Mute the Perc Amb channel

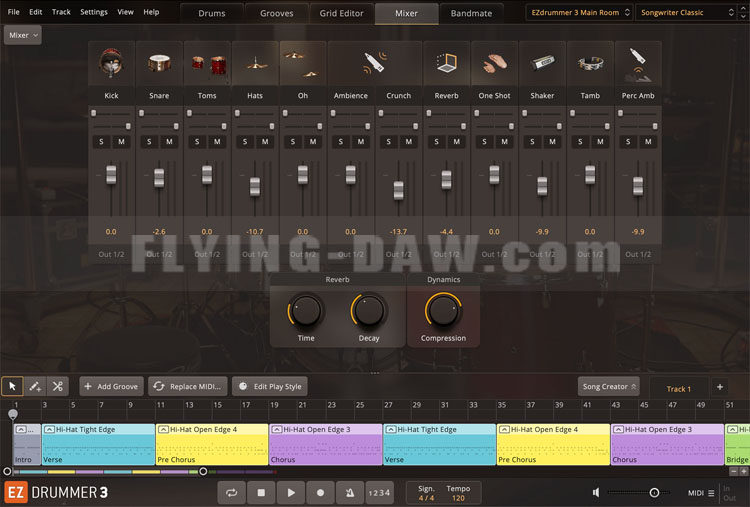[648, 142]
